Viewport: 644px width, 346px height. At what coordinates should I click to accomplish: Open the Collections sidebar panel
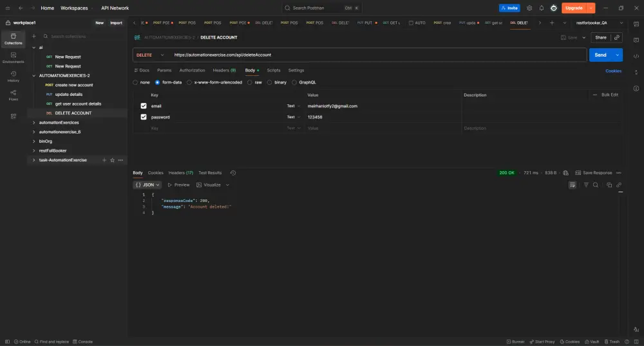coord(13,39)
